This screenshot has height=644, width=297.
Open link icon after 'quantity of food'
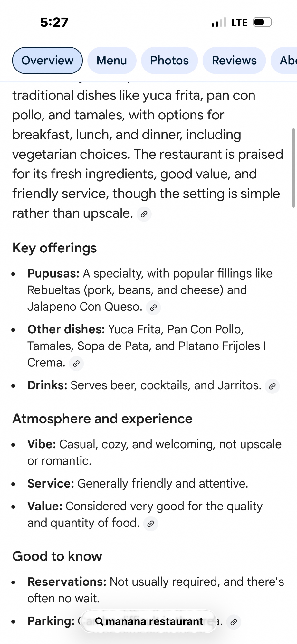point(150,524)
